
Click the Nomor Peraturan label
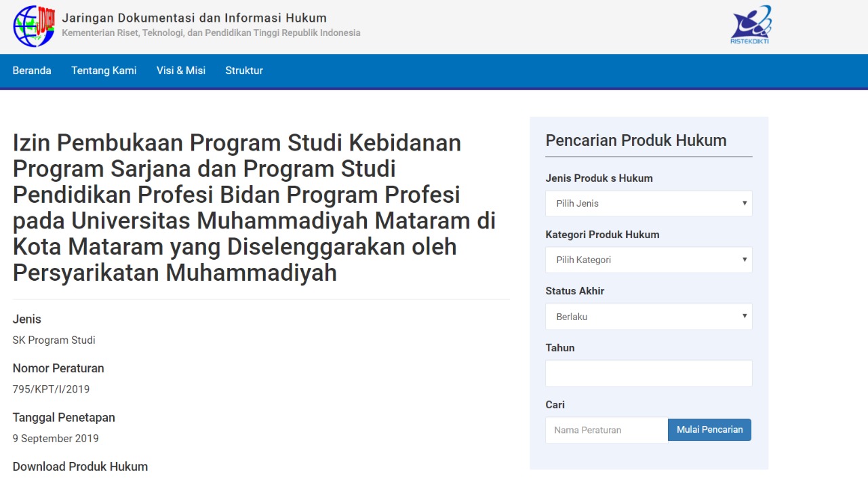tap(58, 368)
